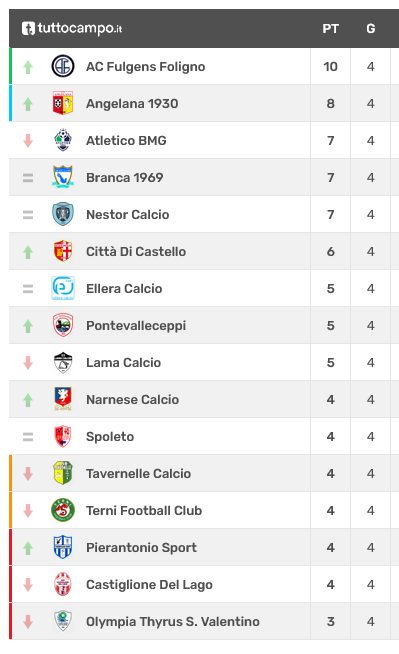Click the Atletico BMG club badge

tap(63, 140)
